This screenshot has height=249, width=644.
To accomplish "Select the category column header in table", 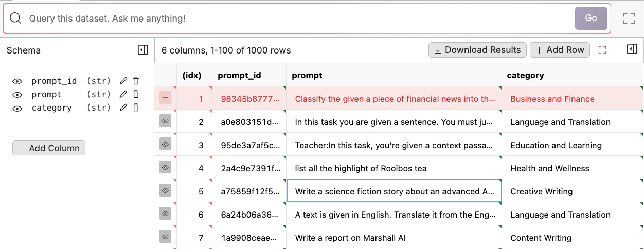I will (573, 75).
